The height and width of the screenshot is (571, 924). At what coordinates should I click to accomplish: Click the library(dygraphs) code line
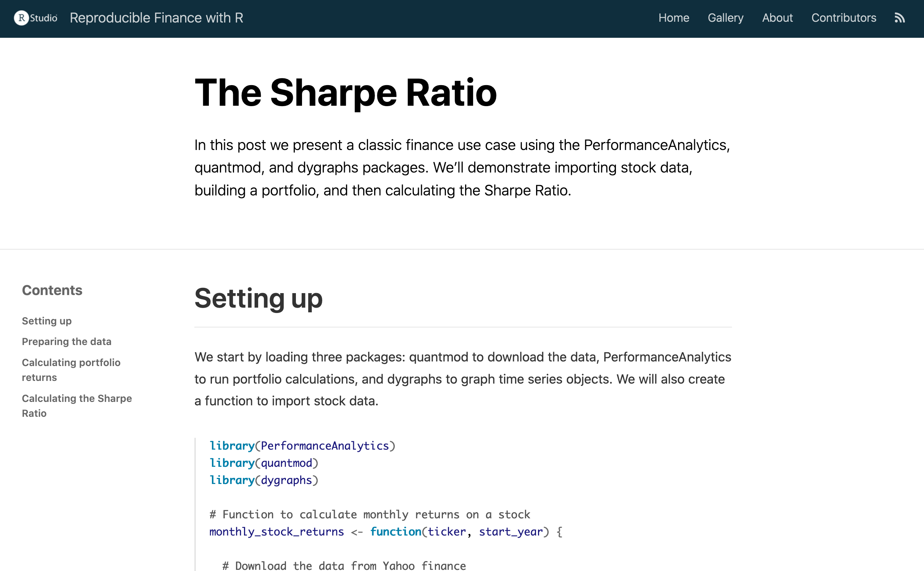263,480
